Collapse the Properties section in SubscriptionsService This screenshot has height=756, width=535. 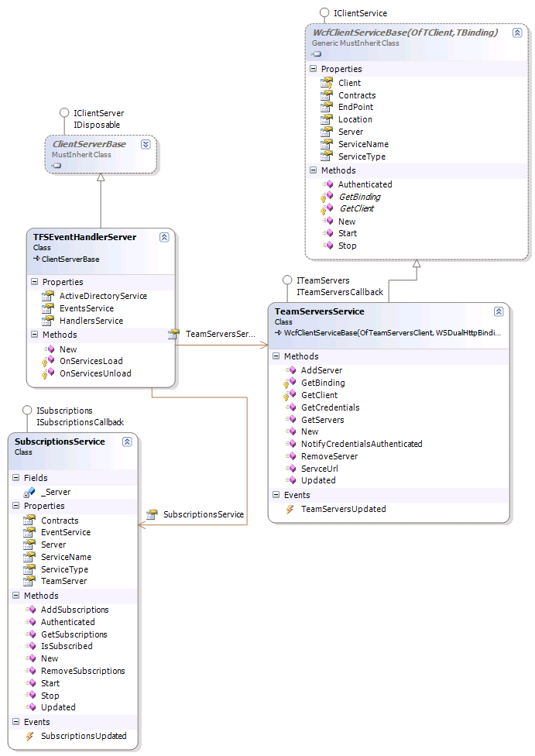point(16,505)
